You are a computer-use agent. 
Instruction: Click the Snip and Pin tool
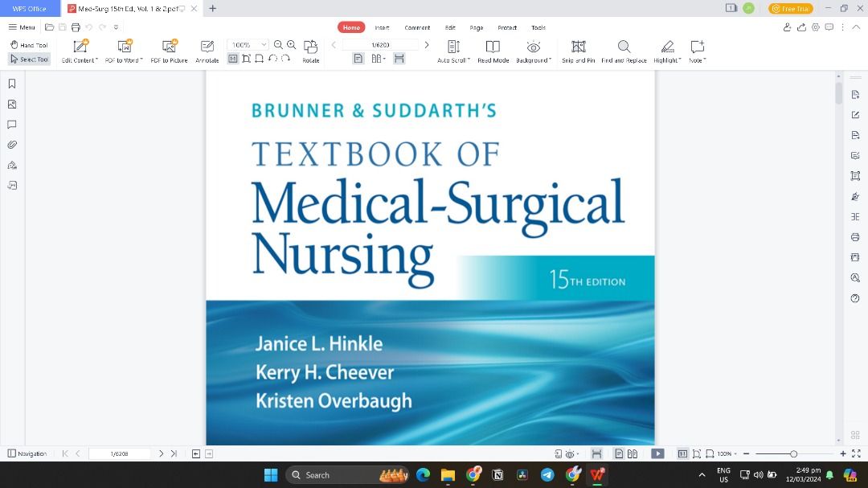coord(578,51)
